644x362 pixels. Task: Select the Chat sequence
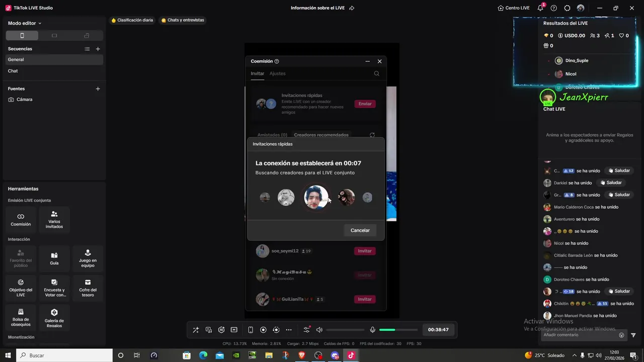[54, 71]
